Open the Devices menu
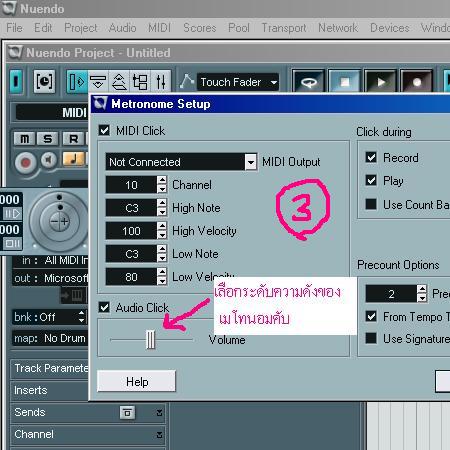The width and height of the screenshot is (450, 450). point(390,28)
